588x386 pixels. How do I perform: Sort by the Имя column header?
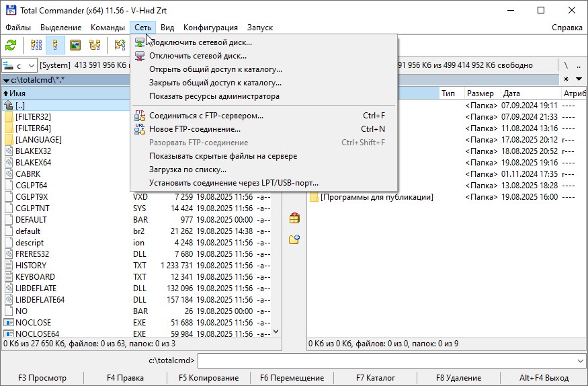(x=66, y=93)
